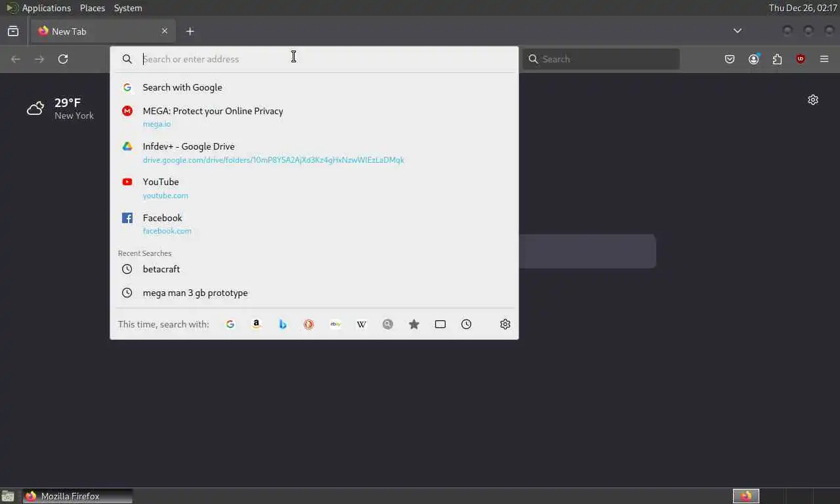Search this time with Amazon

257,324
